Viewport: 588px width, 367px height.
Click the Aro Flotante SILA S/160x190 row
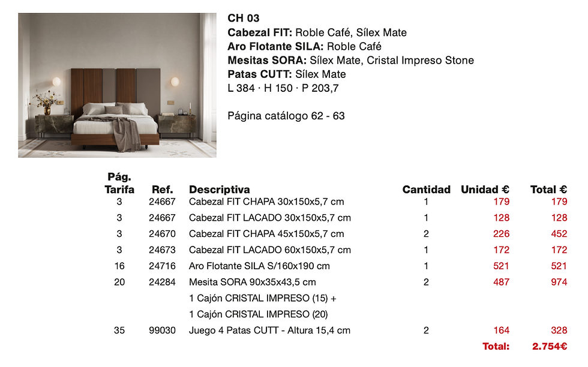(x=335, y=266)
